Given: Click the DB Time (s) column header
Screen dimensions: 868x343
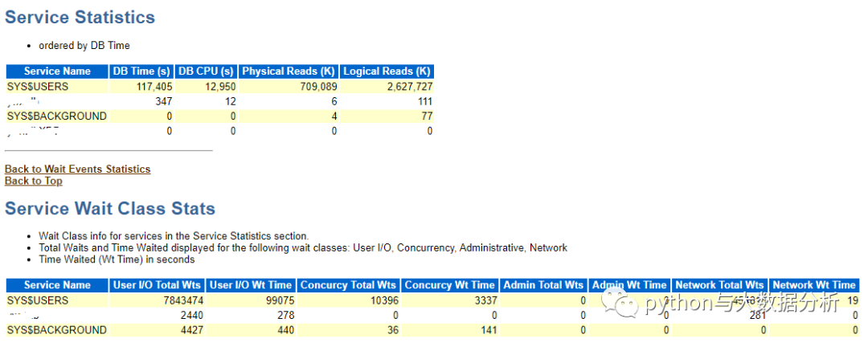Looking at the screenshot, I should (x=141, y=71).
